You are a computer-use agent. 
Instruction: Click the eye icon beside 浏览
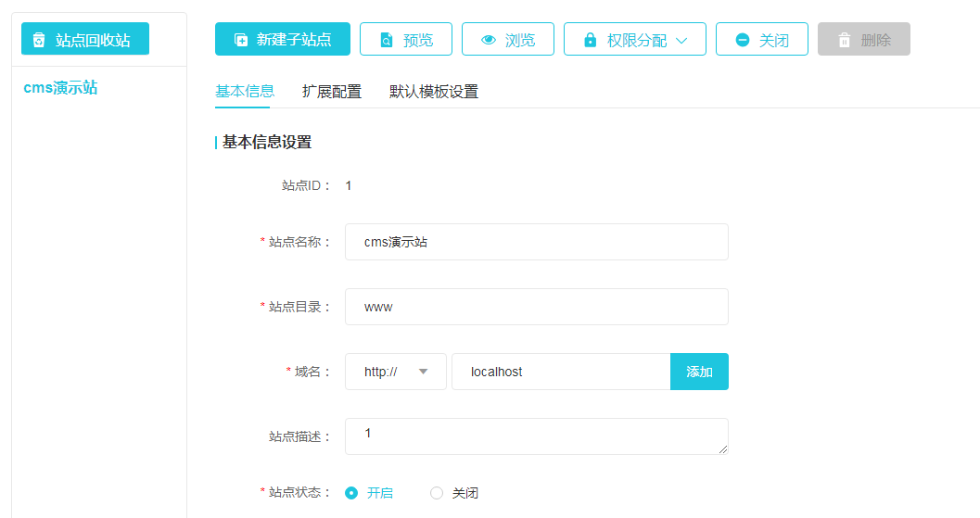pyautogui.click(x=489, y=40)
